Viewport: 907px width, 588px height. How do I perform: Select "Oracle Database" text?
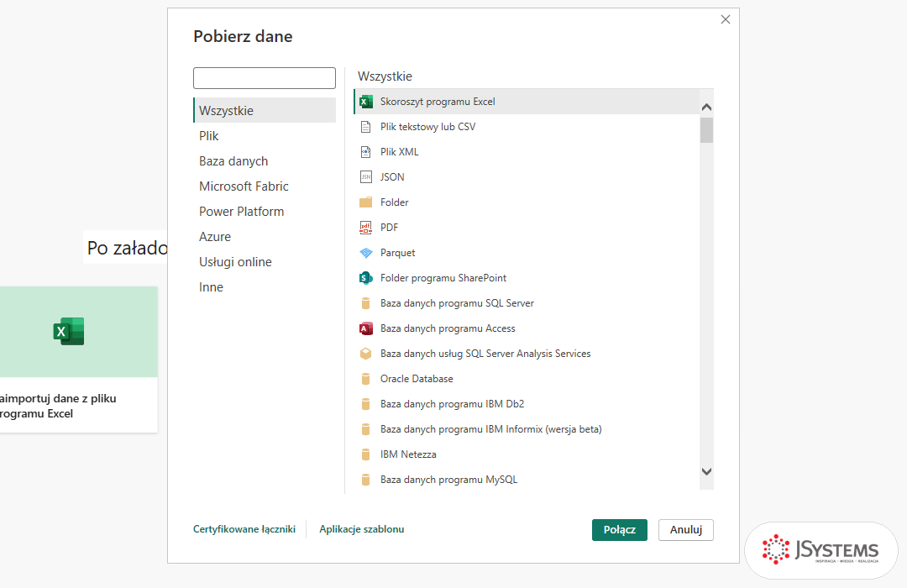coord(417,379)
